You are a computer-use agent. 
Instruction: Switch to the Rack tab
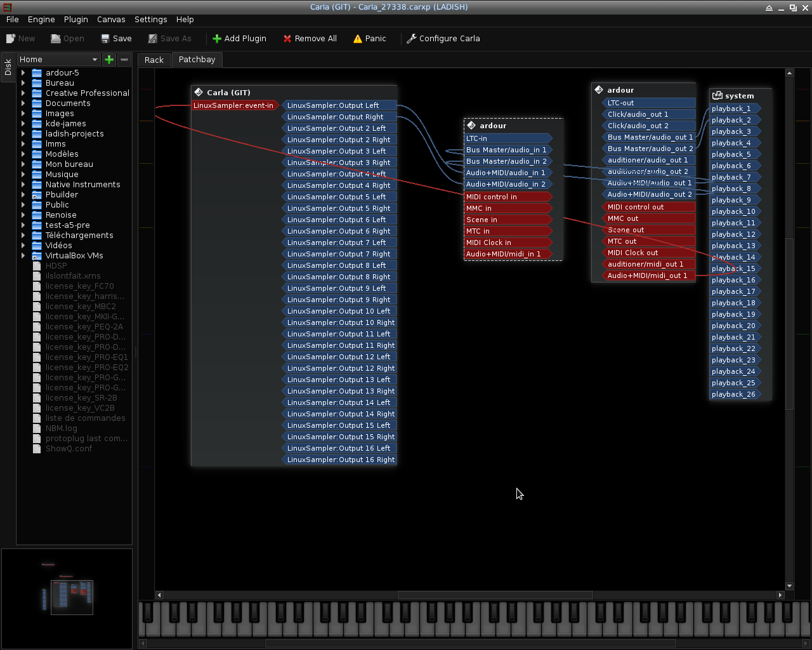[x=154, y=60]
